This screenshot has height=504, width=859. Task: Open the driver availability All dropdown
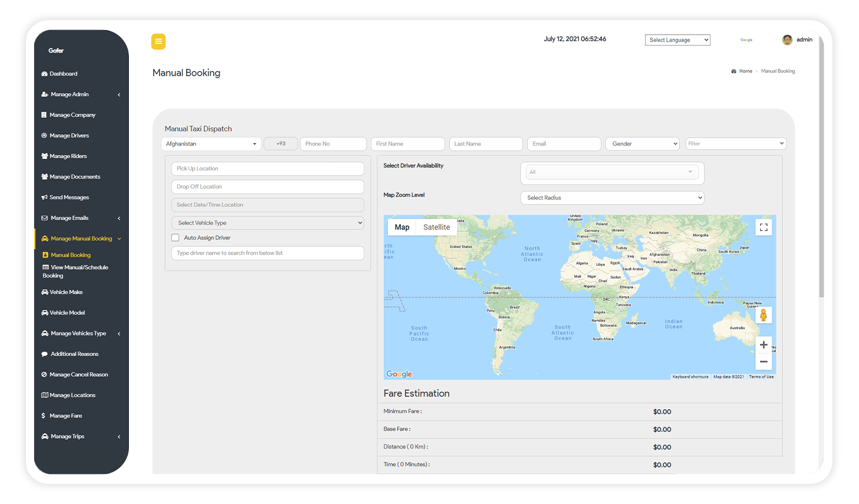point(612,172)
